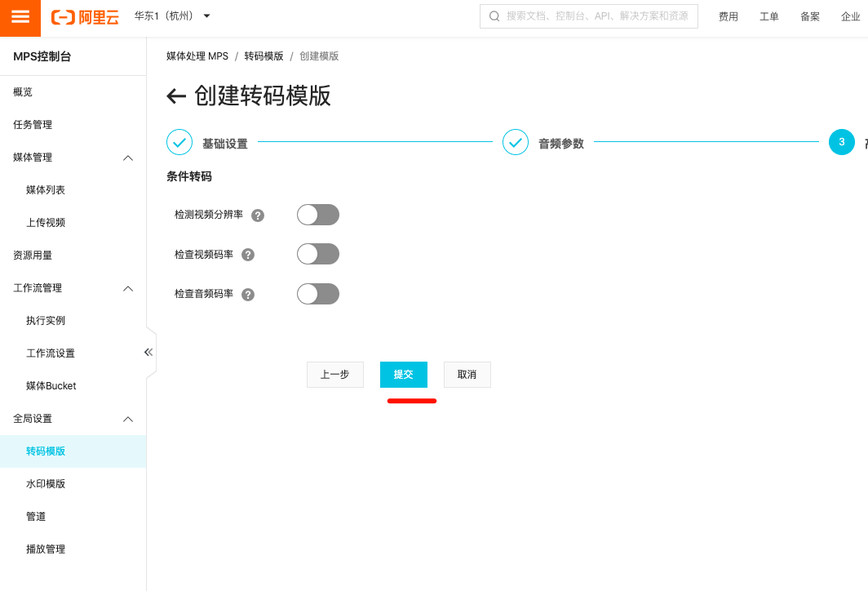The width and height of the screenshot is (868, 591).
Task: Click the 提交 button
Action: click(x=403, y=375)
